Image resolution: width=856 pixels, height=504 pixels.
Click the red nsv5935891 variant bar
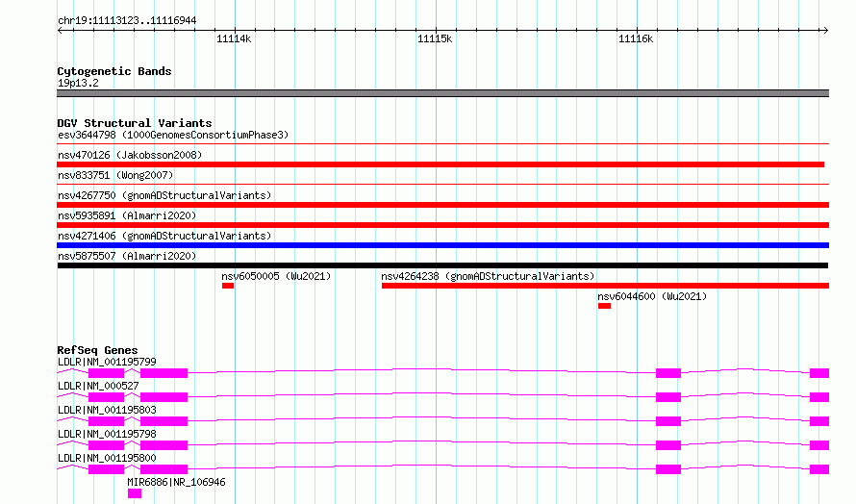442,225
